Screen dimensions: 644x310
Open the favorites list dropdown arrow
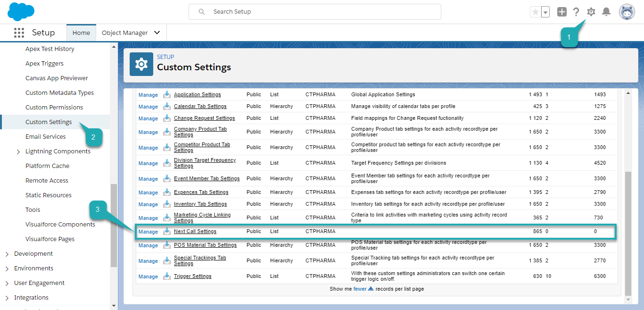pos(545,12)
